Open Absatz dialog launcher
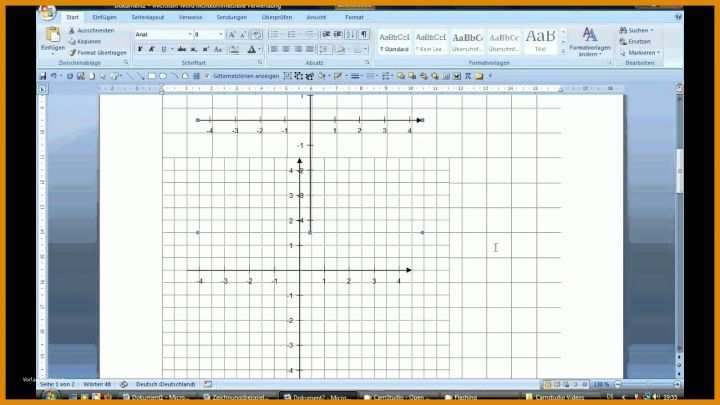The image size is (720, 405). click(367, 62)
